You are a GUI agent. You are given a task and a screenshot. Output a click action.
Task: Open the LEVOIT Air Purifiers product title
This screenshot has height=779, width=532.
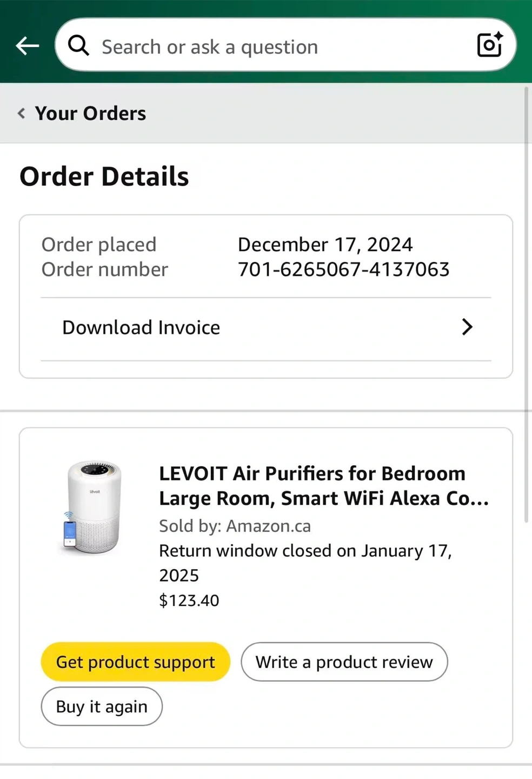click(x=323, y=485)
